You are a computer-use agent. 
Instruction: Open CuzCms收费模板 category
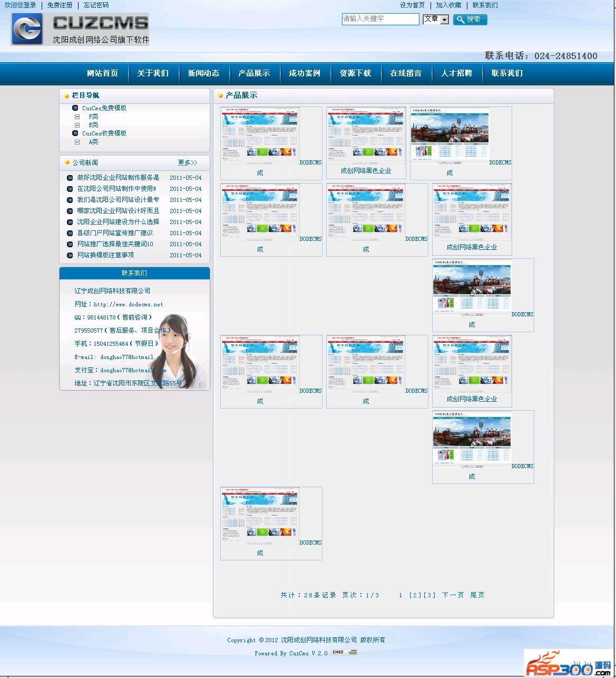pos(104,133)
